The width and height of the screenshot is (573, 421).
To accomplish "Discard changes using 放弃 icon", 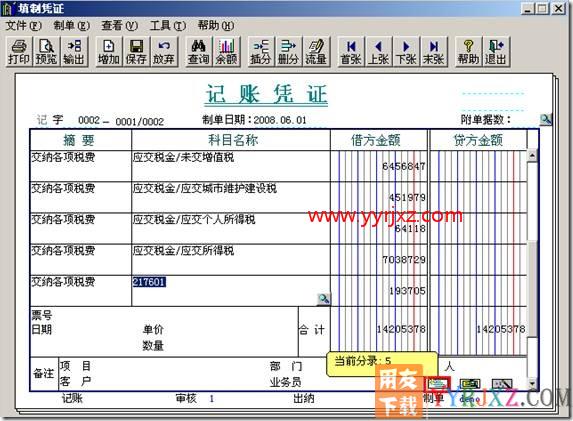I will [164, 52].
